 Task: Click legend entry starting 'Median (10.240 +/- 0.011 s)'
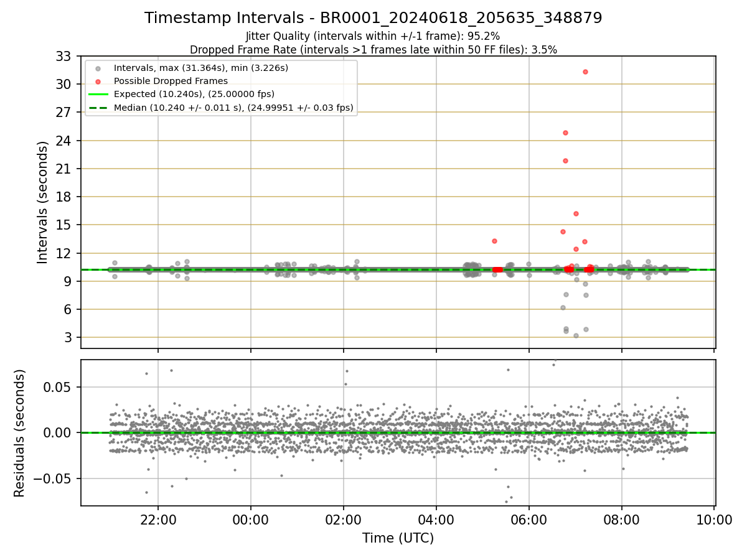233,108
